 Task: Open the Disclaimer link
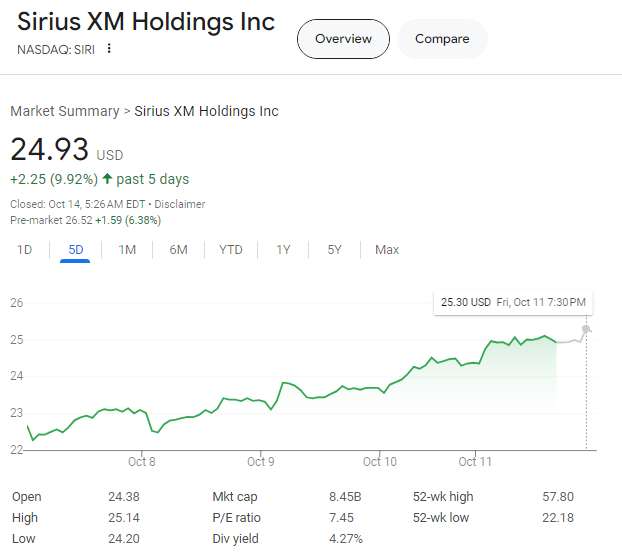tap(180, 204)
